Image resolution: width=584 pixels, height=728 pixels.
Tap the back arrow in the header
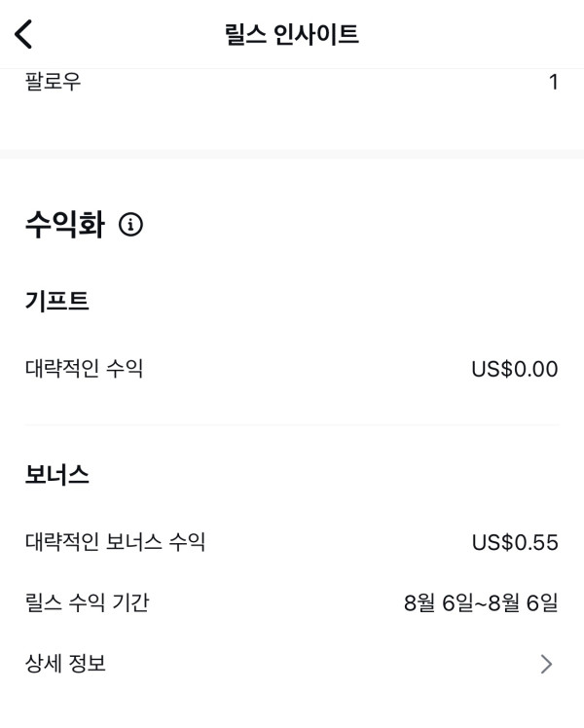24,35
